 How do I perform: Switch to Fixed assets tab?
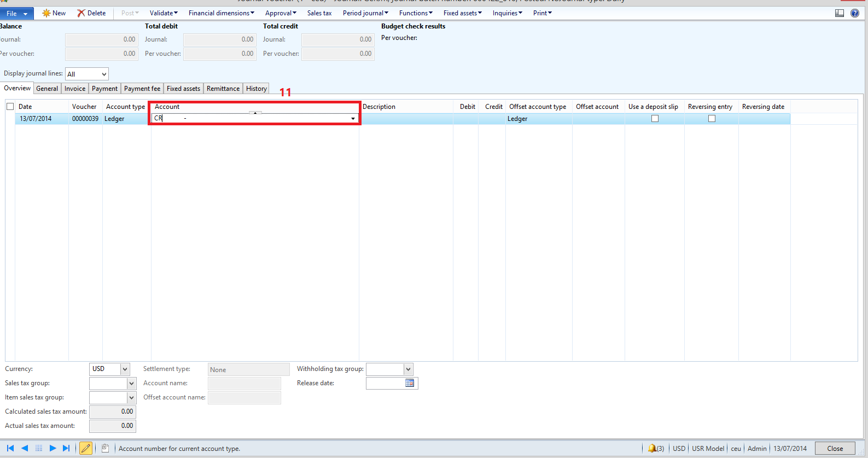(183, 89)
